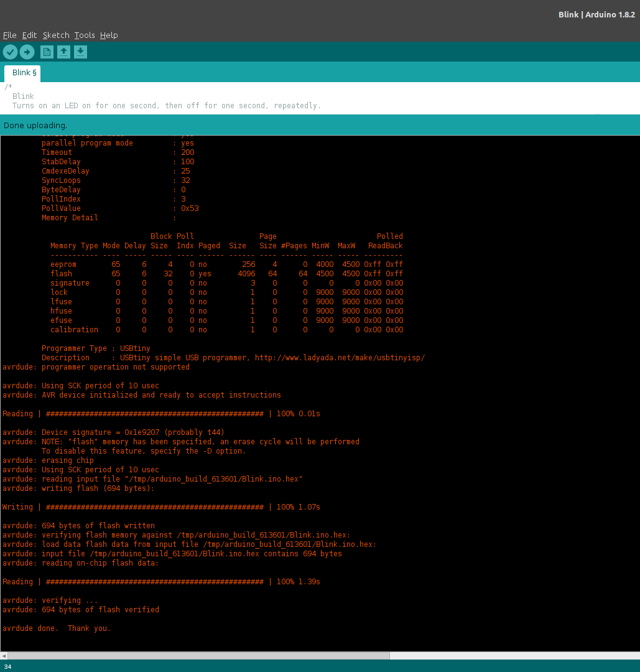
Task: Open the Edit menu
Action: click(30, 35)
